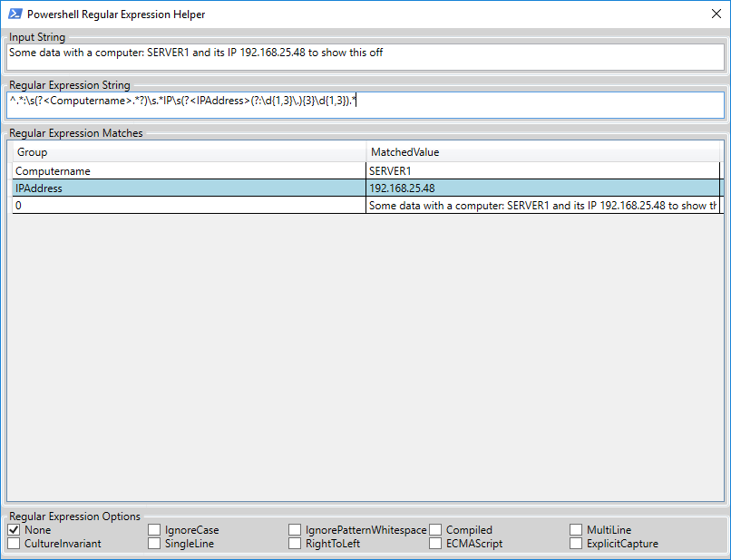Click into the Input String text box
The width and height of the screenshot is (731, 560).
pyautogui.click(x=365, y=57)
